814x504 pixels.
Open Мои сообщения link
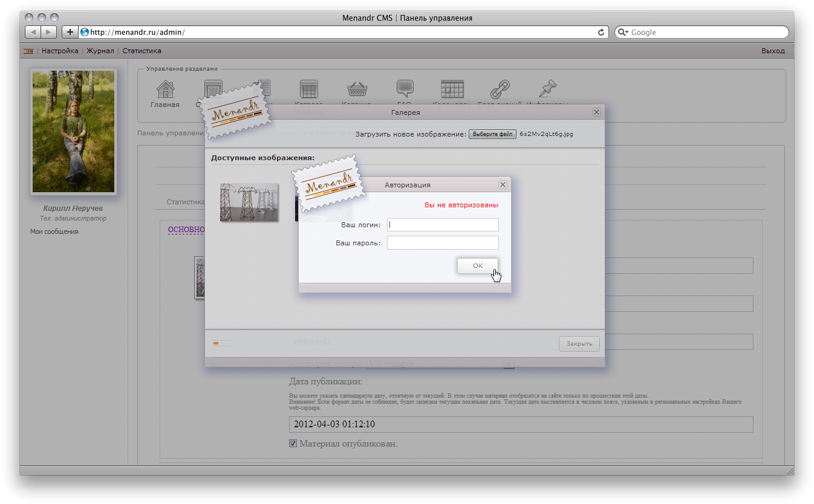click(54, 231)
